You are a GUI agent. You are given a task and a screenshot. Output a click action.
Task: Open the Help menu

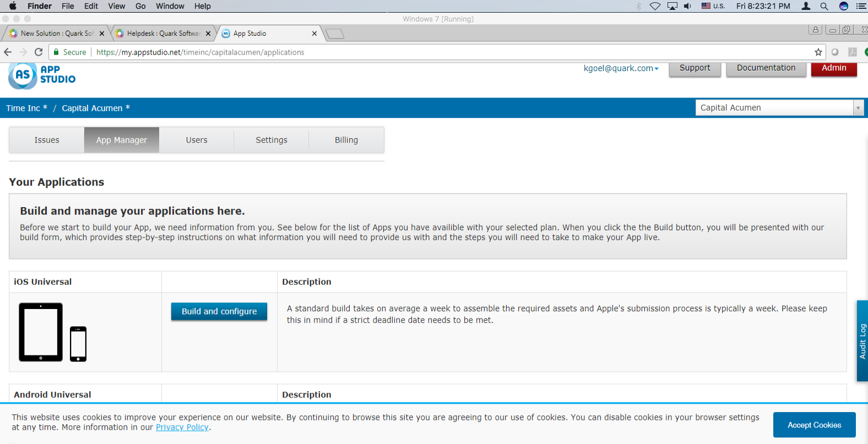[203, 6]
